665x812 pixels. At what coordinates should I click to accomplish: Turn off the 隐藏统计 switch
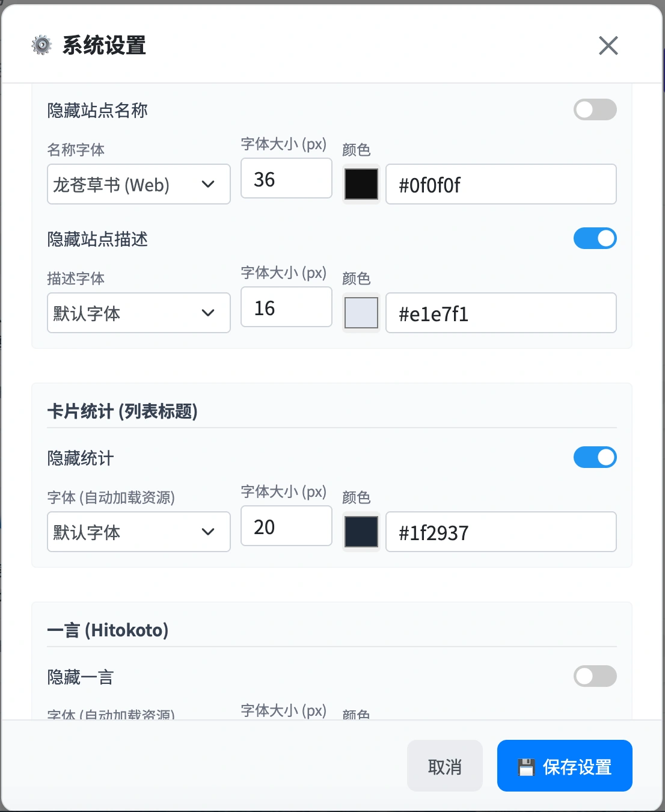595,457
